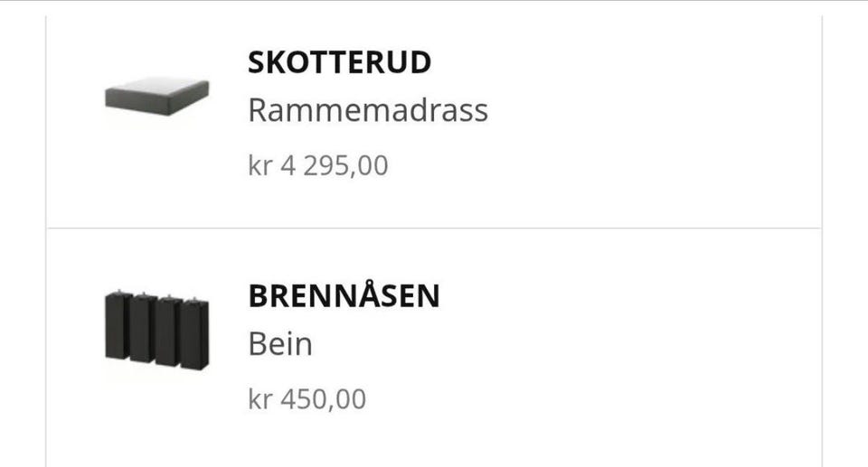Open the BRENNÅSEN product row

(x=434, y=348)
